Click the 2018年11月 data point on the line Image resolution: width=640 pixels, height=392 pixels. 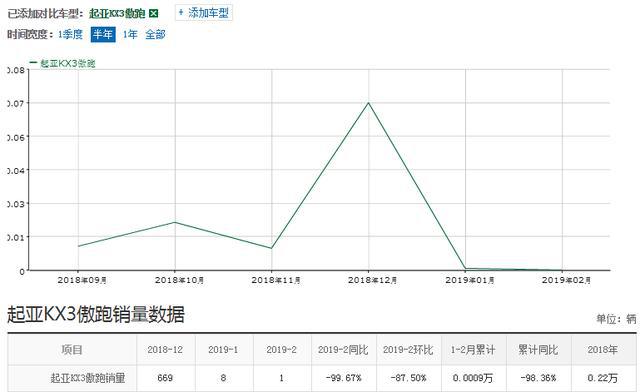(x=271, y=248)
